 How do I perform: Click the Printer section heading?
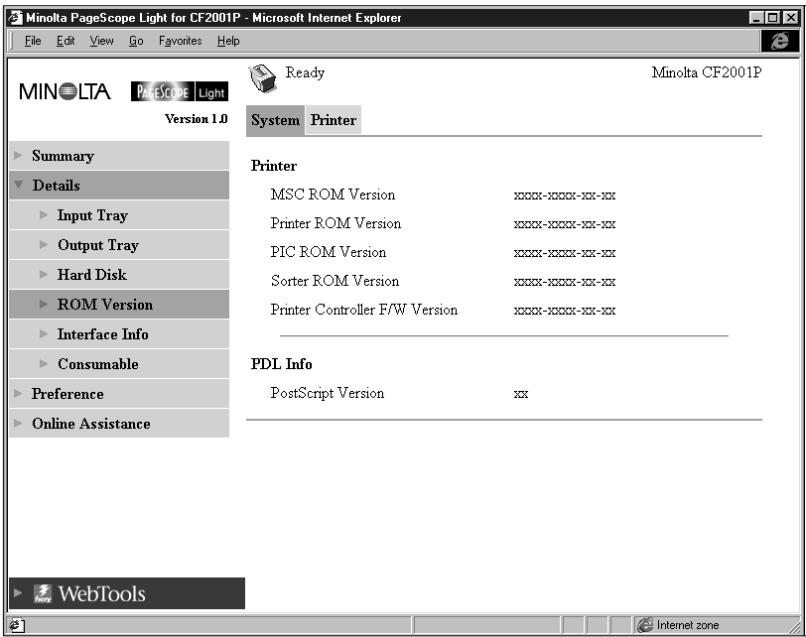coord(273,166)
